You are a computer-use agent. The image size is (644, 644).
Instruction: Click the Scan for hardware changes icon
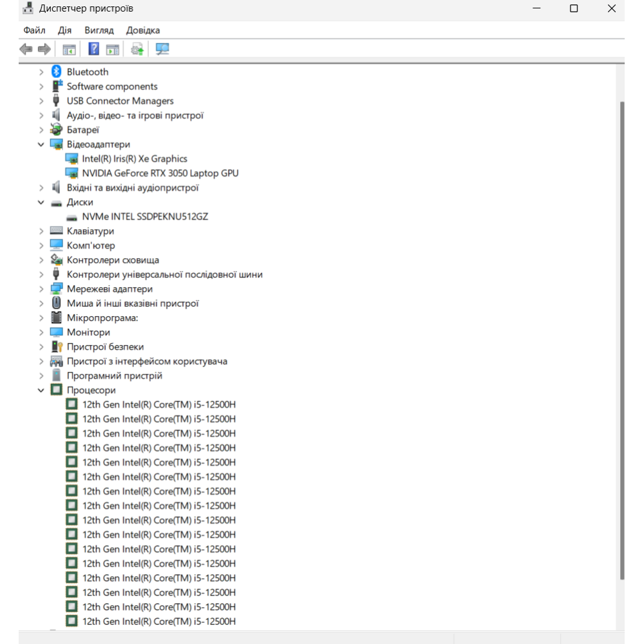point(162,49)
